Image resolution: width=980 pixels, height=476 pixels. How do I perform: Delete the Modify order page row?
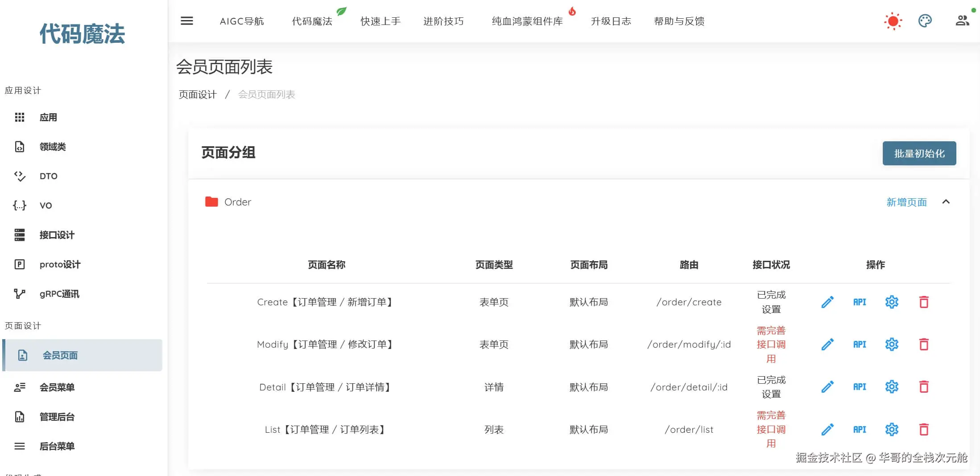(x=924, y=345)
